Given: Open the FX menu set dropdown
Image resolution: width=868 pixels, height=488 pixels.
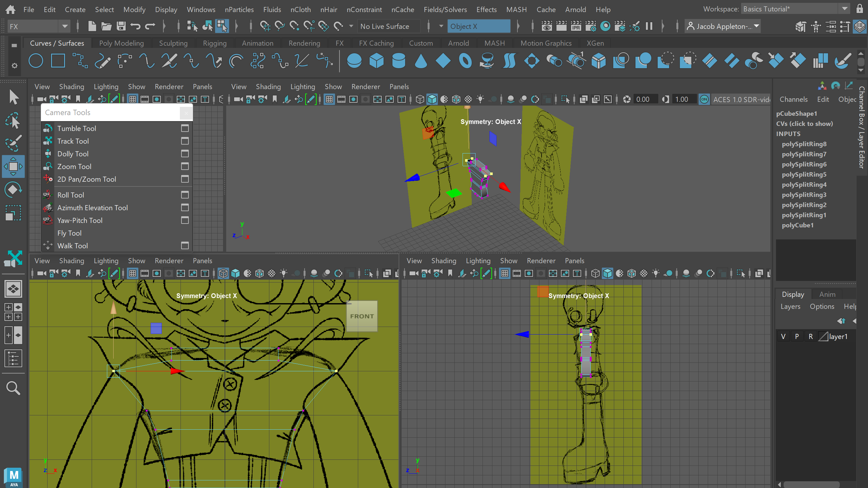Looking at the screenshot, I should (x=65, y=26).
